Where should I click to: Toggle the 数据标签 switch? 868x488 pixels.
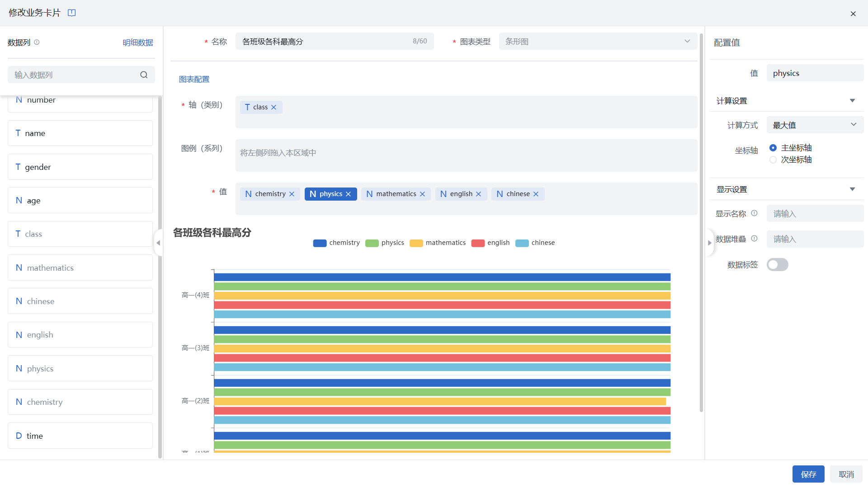777,265
